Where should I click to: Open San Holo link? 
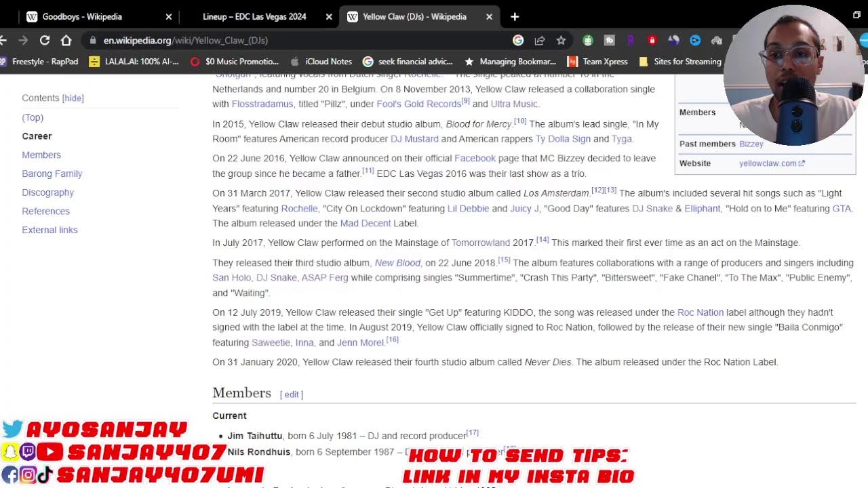pyautogui.click(x=232, y=278)
